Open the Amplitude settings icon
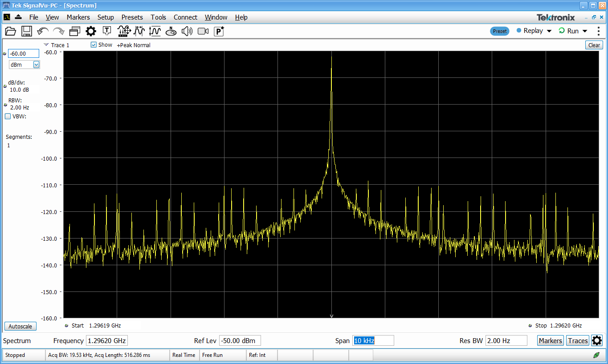The height and width of the screenshot is (364, 608). [155, 31]
